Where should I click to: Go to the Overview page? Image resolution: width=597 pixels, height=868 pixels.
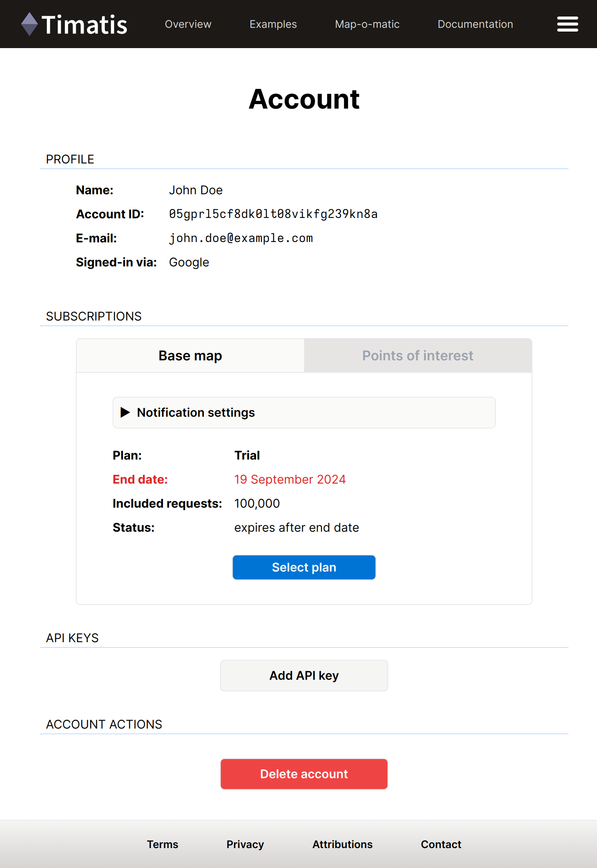pos(188,24)
